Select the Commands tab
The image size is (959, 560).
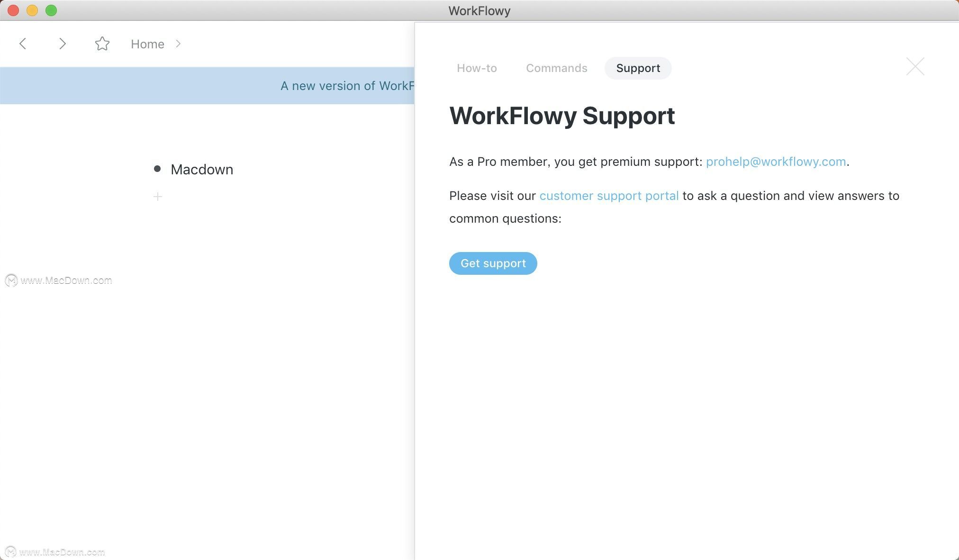pyautogui.click(x=556, y=67)
